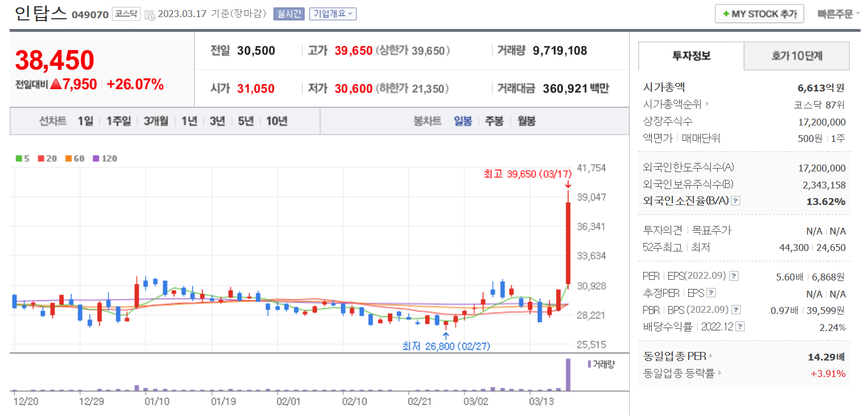Click the change rate +26.07%
868x415 pixels.
(x=135, y=85)
